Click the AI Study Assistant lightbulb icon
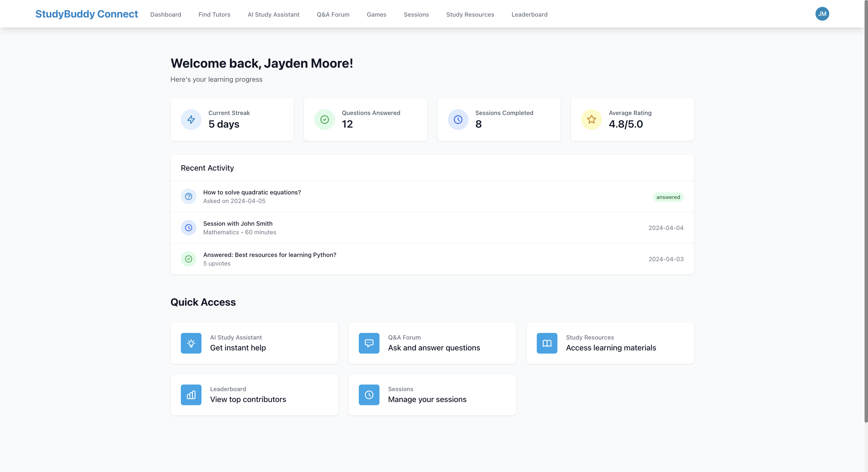This screenshot has height=472, width=868. tap(191, 343)
